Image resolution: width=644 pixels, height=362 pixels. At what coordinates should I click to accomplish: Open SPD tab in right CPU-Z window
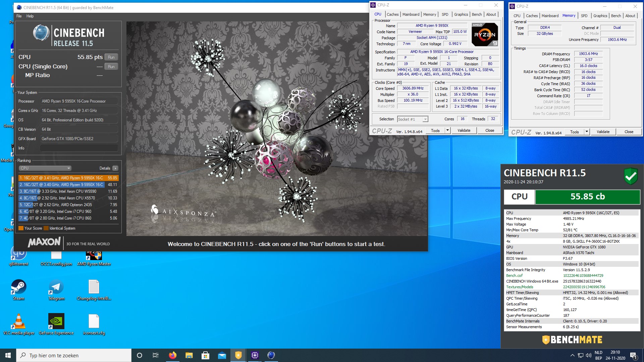[x=584, y=16]
